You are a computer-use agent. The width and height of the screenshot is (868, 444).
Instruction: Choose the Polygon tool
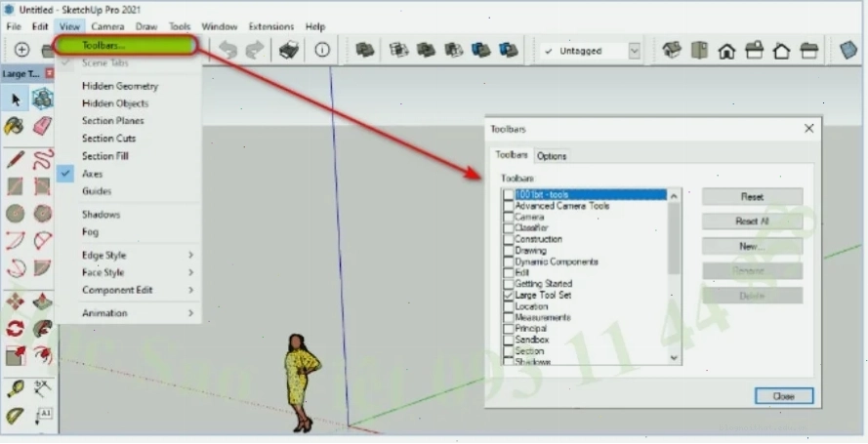coord(42,214)
